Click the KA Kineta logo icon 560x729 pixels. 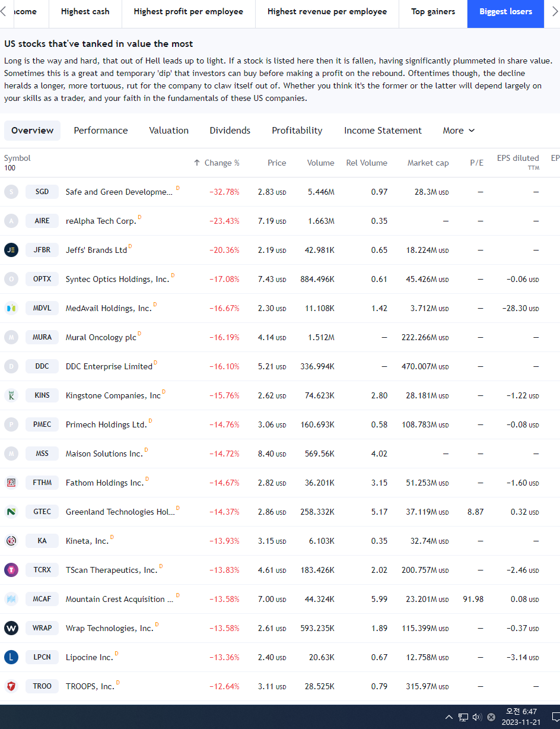tap(11, 541)
